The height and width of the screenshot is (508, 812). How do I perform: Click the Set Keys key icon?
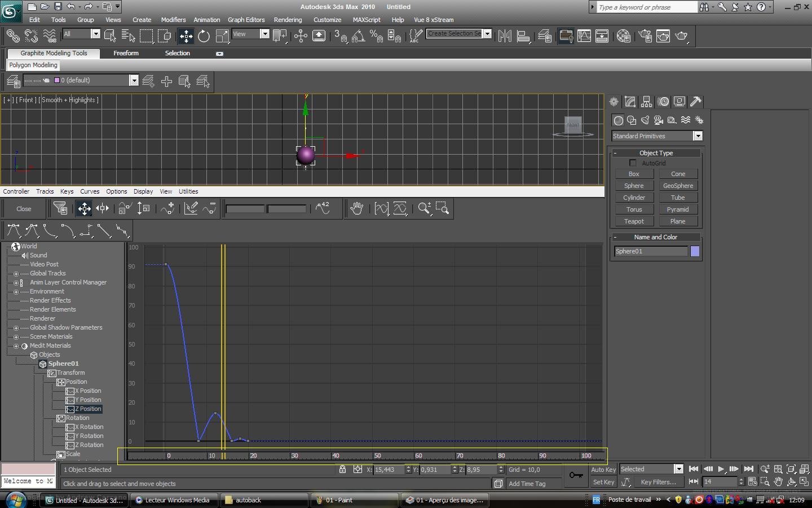pos(576,475)
